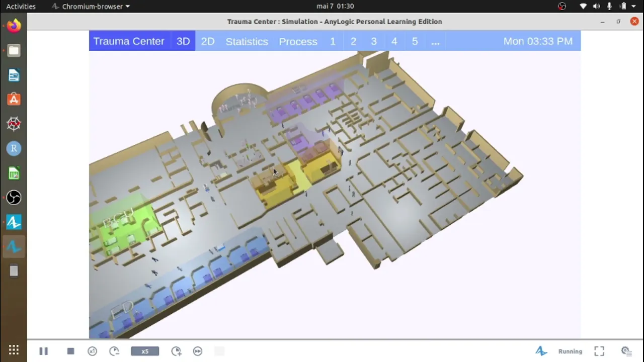Screen dimensions: 644x362
Task: Click the microphone indicator
Action: point(609,6)
